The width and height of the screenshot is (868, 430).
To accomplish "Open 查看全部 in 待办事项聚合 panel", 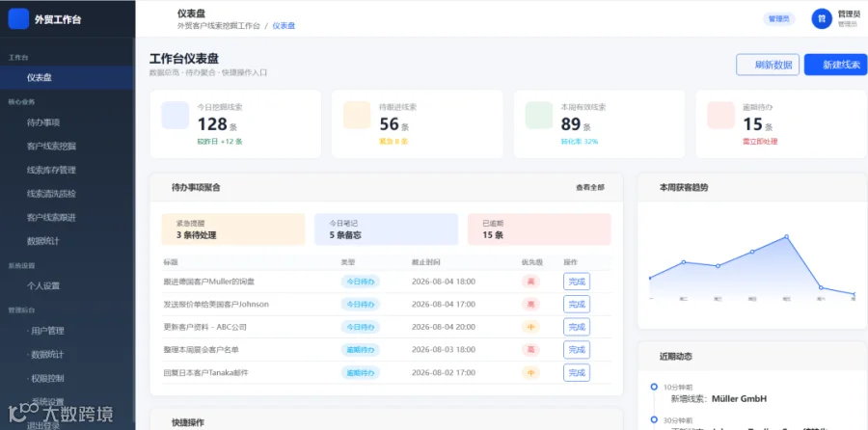I will coord(590,188).
